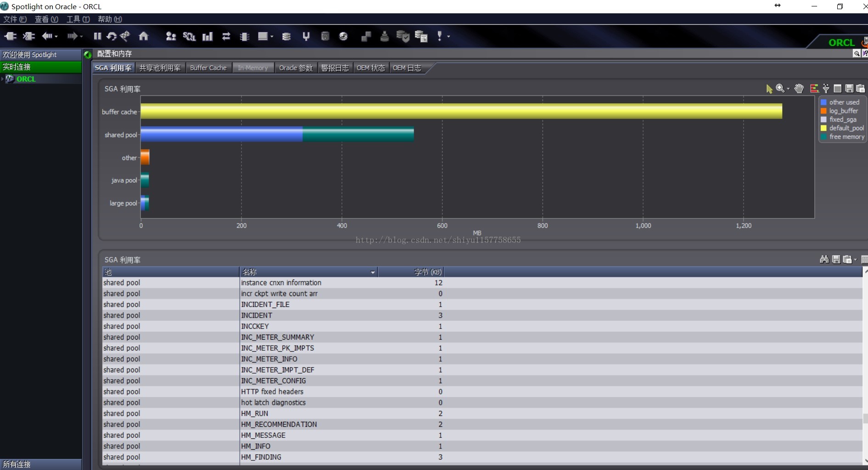This screenshot has height=470, width=868.
Task: Click the orange log_buffer legend swatch
Action: coord(823,111)
